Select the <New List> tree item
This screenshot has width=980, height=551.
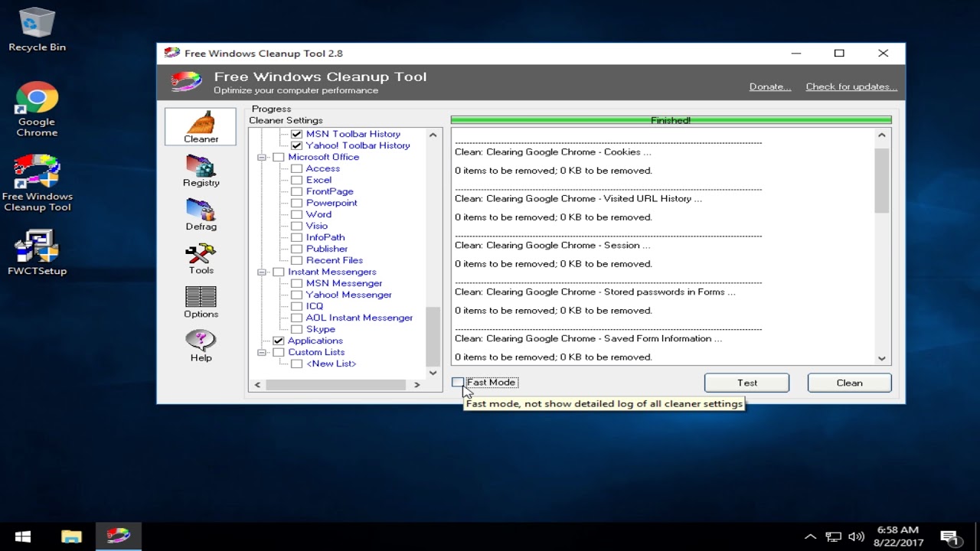coord(332,364)
